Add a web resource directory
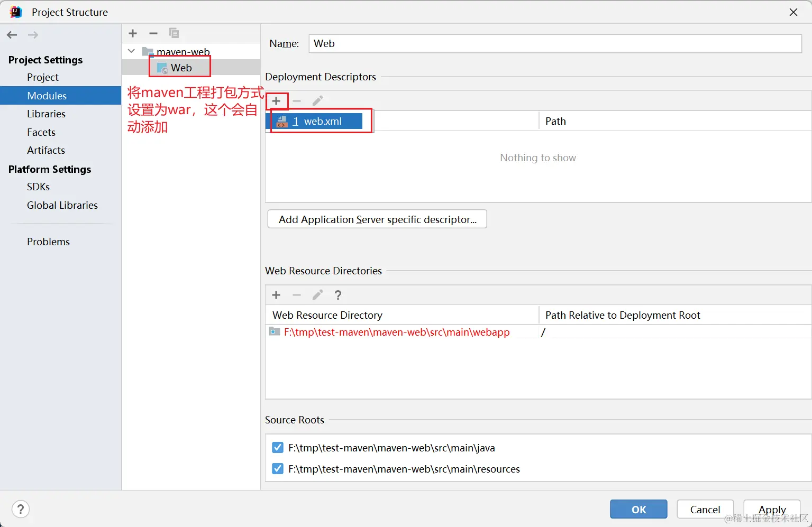Image resolution: width=812 pixels, height=527 pixels. click(x=276, y=295)
